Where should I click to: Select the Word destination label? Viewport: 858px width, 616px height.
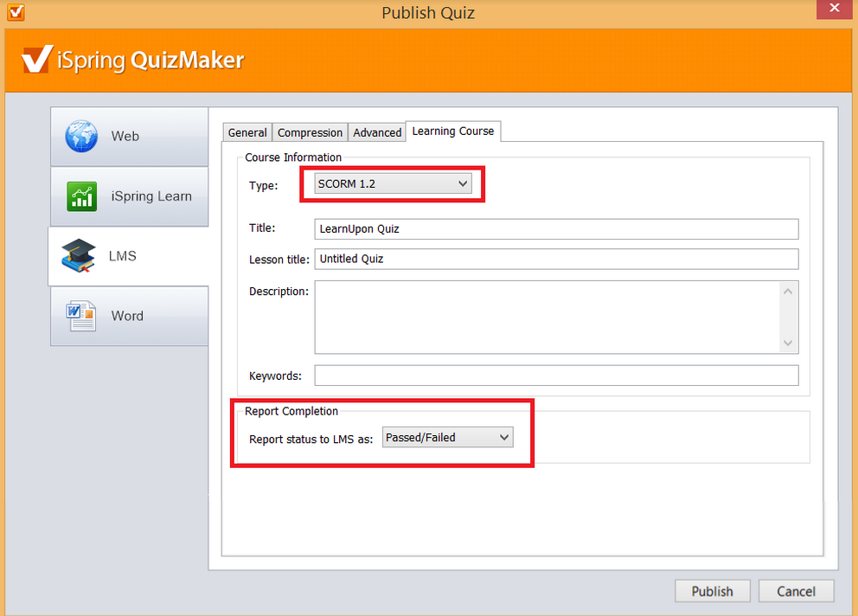pyautogui.click(x=127, y=316)
